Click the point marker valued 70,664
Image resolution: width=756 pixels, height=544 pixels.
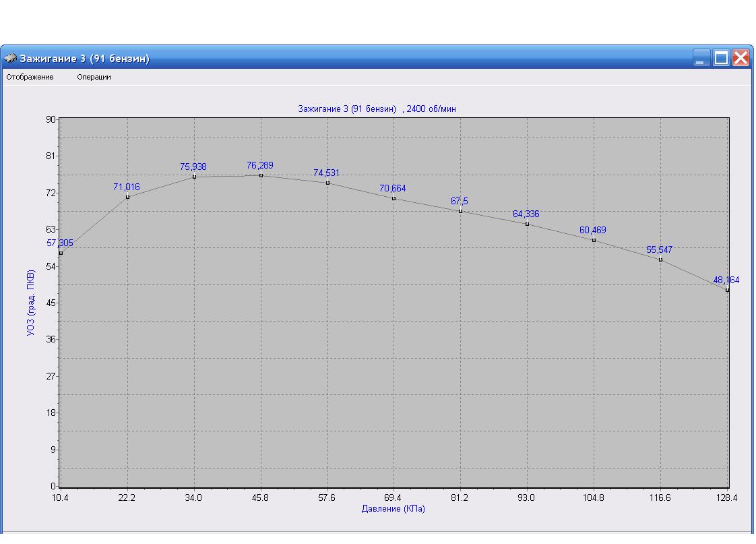tap(393, 198)
